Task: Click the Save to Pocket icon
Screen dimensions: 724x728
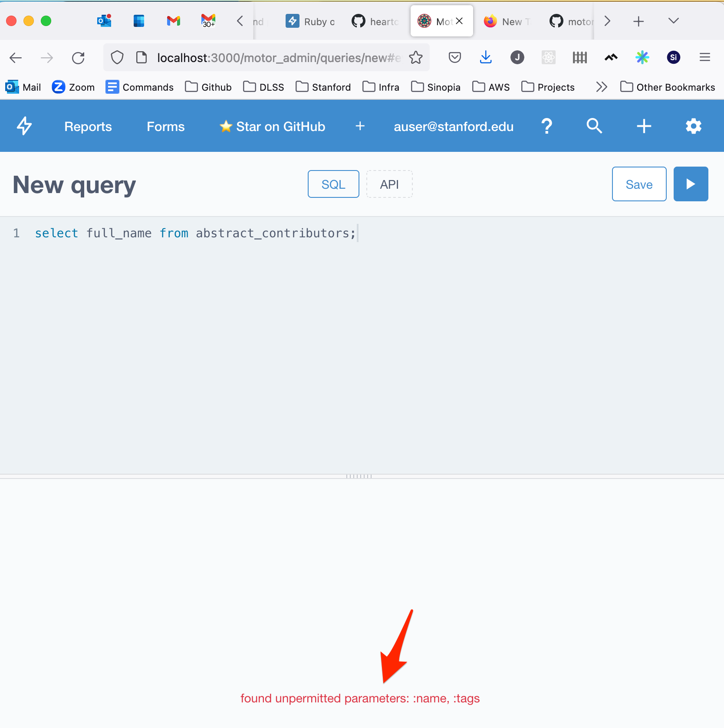Action: (454, 57)
